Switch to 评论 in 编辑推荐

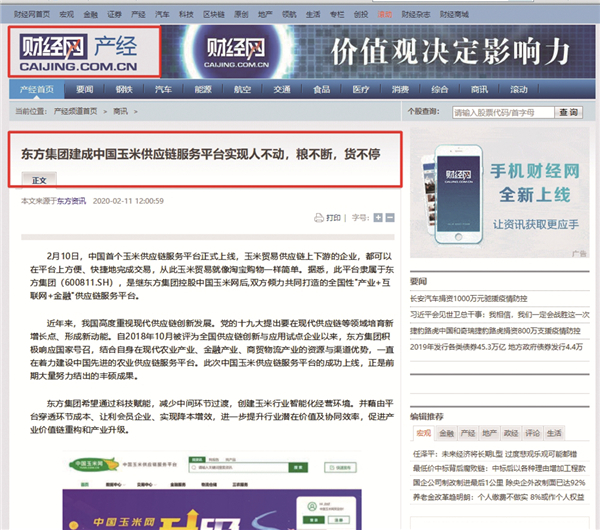(532, 433)
